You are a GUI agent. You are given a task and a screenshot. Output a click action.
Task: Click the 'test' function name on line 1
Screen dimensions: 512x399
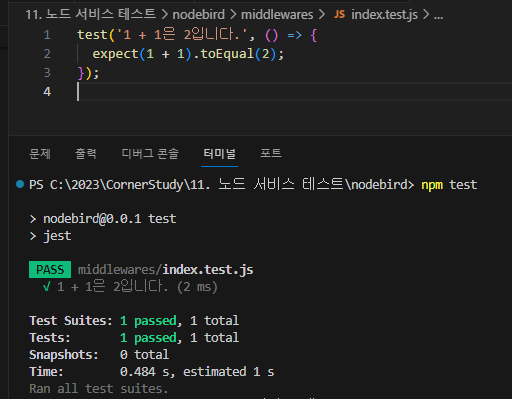tap(92, 35)
